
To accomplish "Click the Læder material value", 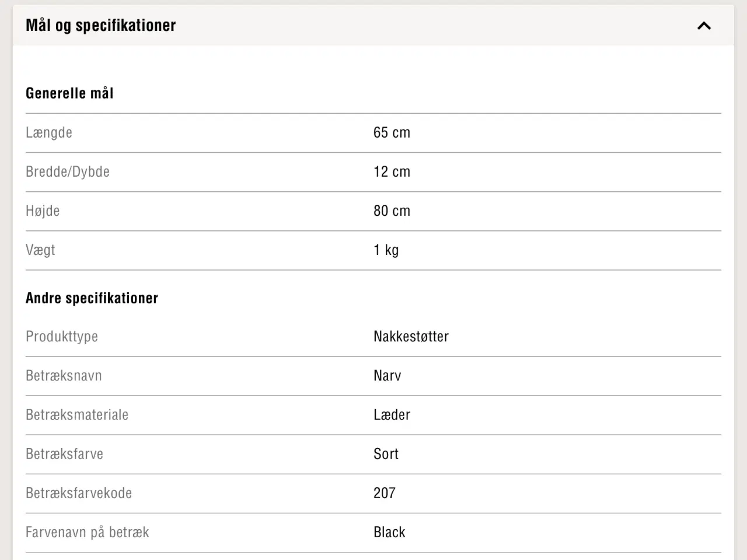I will (392, 415).
